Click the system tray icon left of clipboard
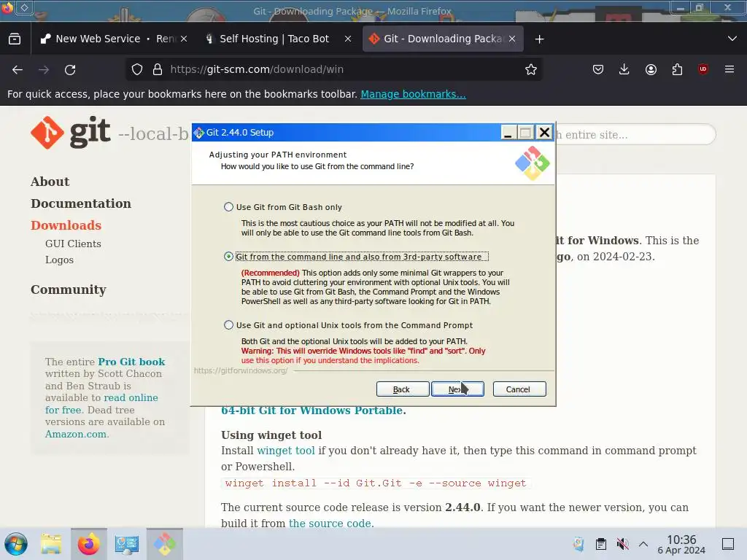Viewport: 747px width, 560px height. click(578, 544)
